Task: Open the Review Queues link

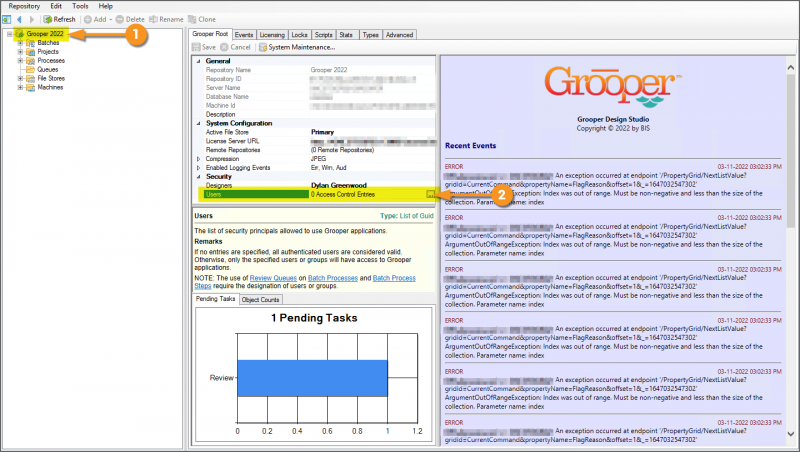Action: click(273, 278)
